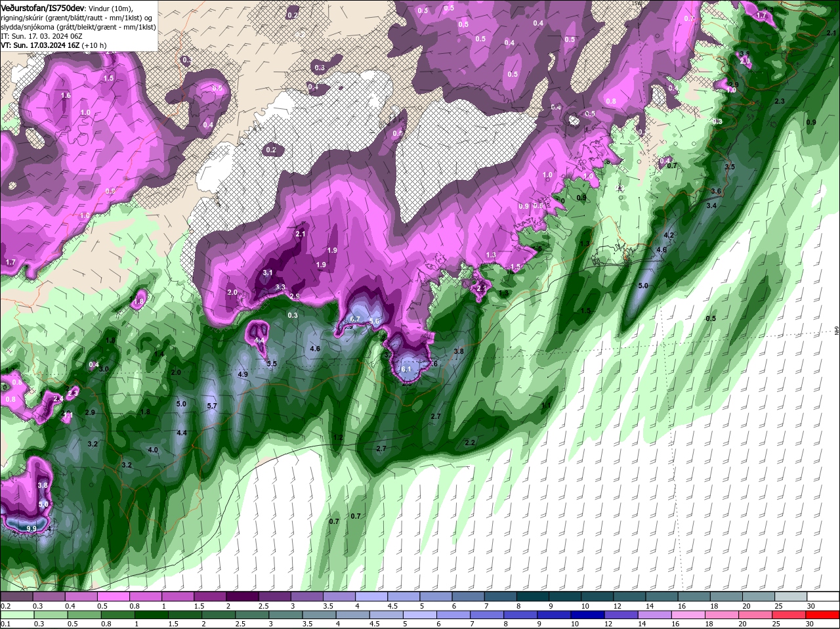Viewport: 840px width, 629px height.
Task: Click the 4.9 precipitation value on the map
Action: point(242,374)
